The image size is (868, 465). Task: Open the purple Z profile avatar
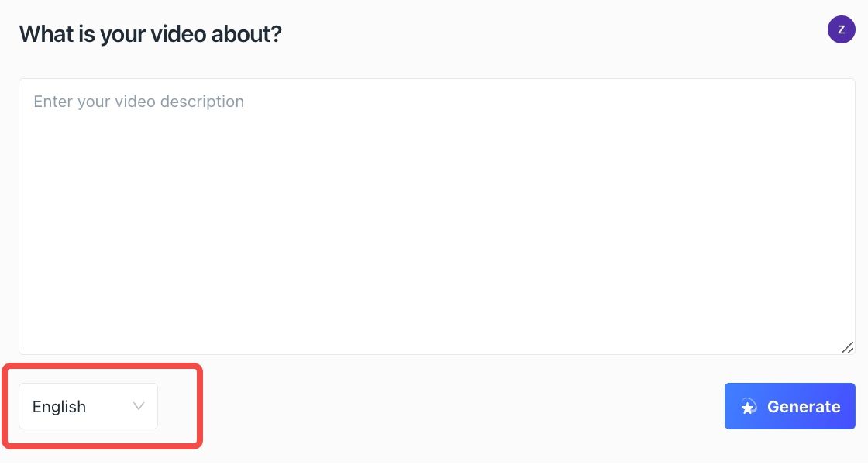[842, 29]
